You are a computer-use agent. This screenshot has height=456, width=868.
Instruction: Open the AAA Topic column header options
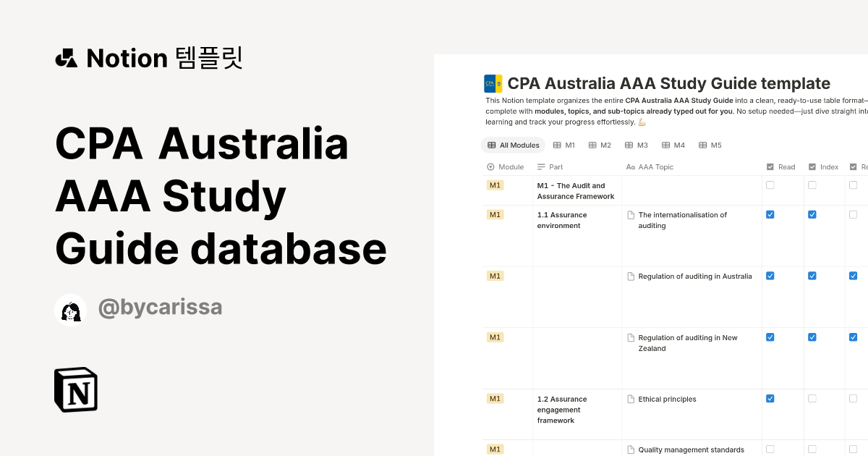click(652, 166)
